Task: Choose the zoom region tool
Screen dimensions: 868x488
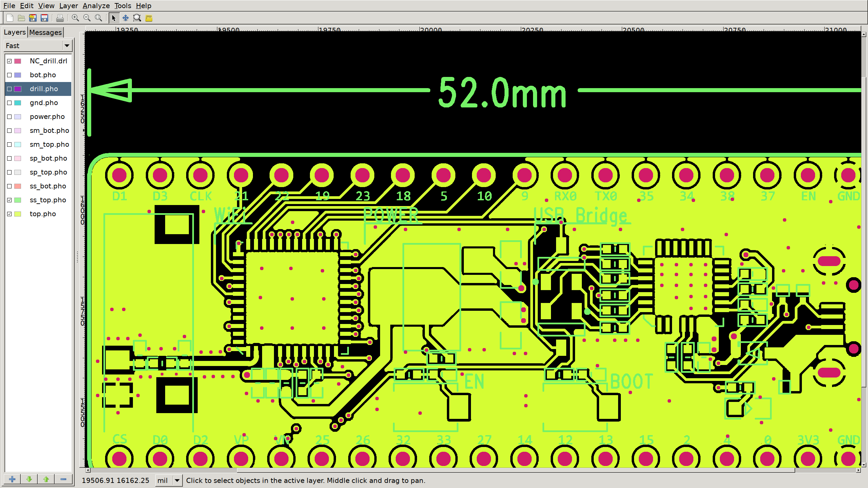Action: pyautogui.click(x=137, y=18)
